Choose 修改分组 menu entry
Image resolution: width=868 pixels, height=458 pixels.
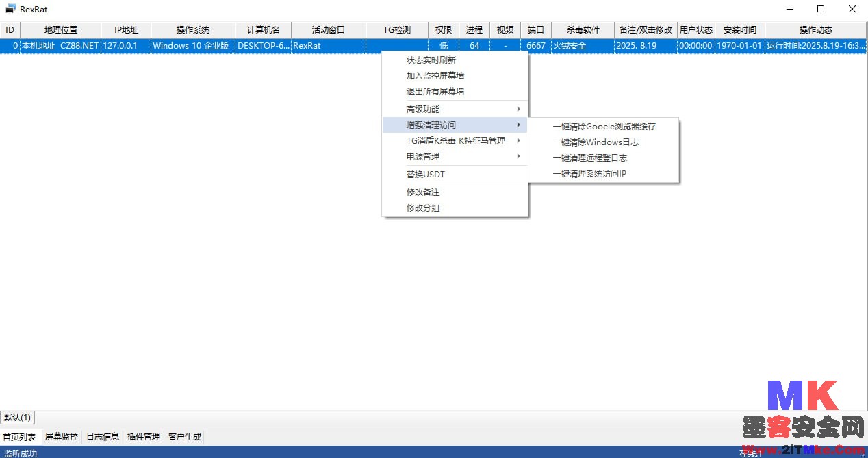(x=423, y=208)
